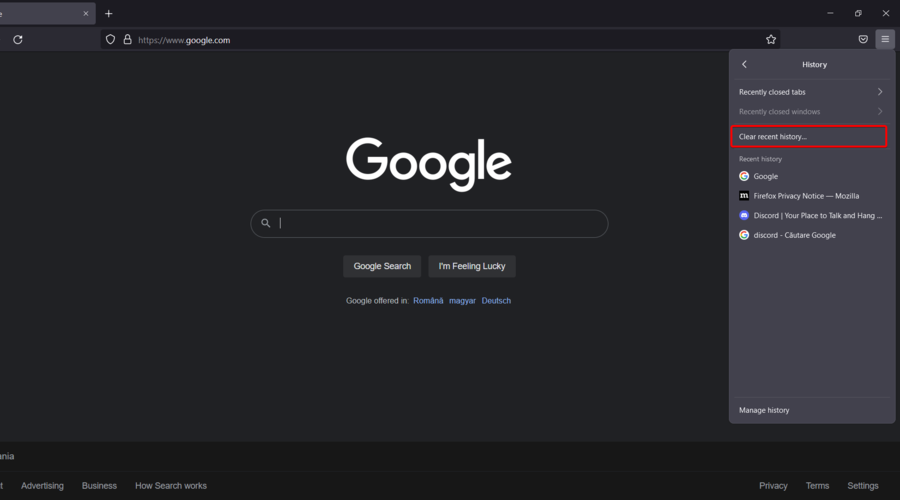Image resolution: width=900 pixels, height=500 pixels.
Task: Open the Business footer link
Action: [x=99, y=486]
